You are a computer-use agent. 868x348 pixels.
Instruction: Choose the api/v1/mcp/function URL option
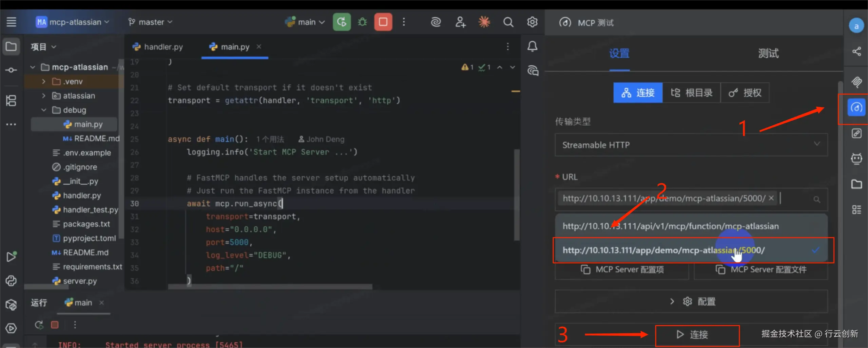pos(691,226)
